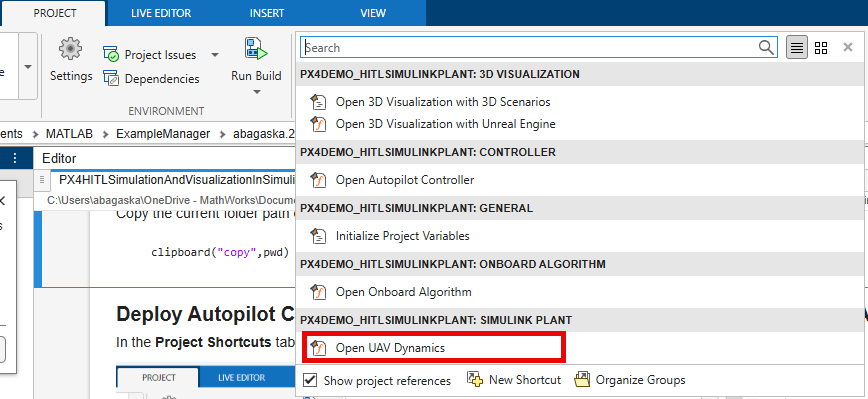
Task: Toggle Show project references checkbox
Action: point(310,380)
